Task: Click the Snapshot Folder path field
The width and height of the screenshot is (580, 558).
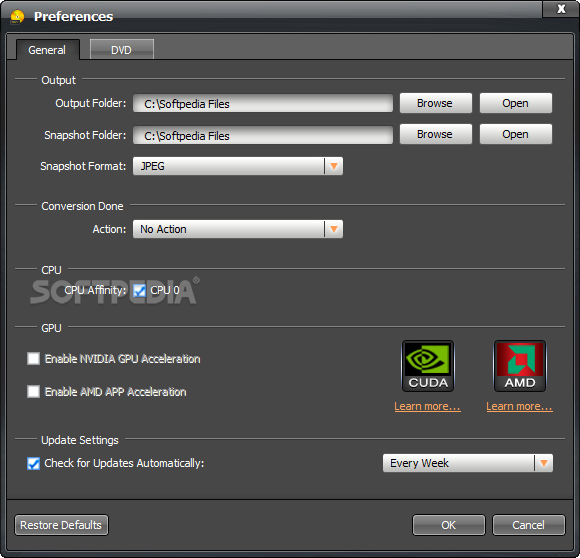Action: click(263, 135)
